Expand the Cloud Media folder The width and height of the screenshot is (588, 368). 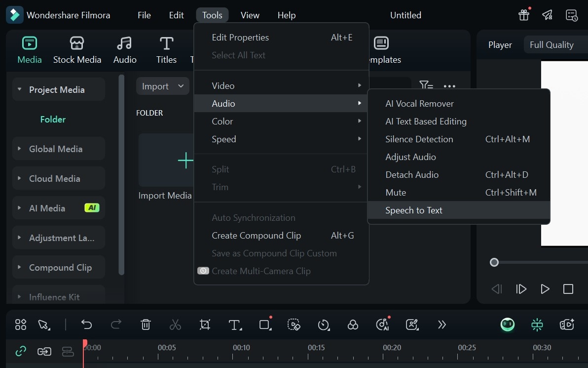click(x=19, y=178)
